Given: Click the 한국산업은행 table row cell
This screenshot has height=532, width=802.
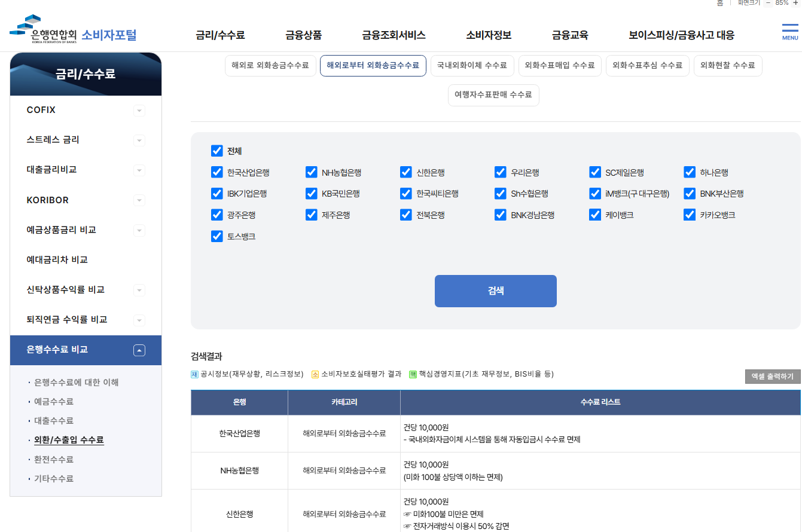Looking at the screenshot, I should tap(239, 433).
